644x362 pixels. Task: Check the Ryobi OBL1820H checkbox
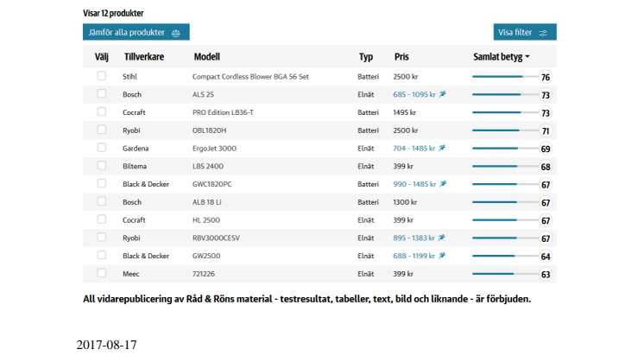[x=102, y=130]
